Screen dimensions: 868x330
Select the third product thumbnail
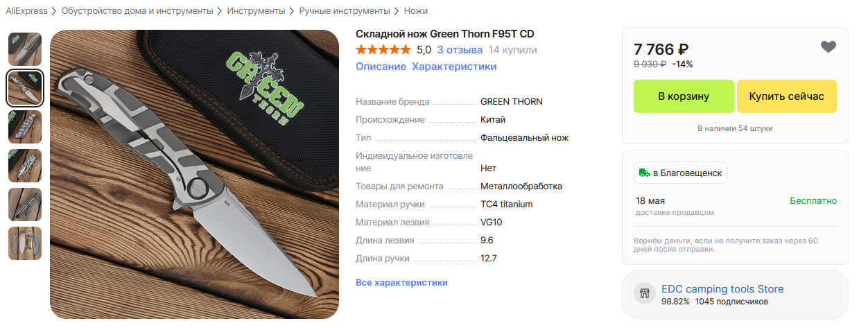tap(25, 127)
